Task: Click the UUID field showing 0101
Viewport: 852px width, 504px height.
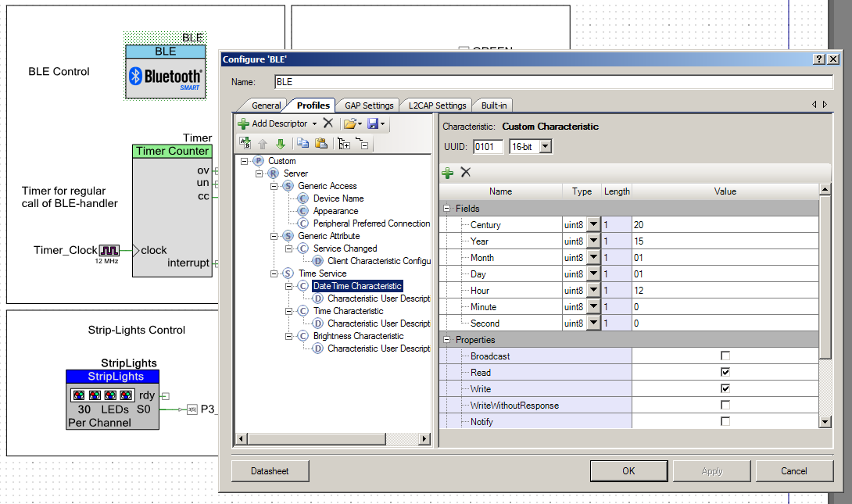Action: coord(488,147)
